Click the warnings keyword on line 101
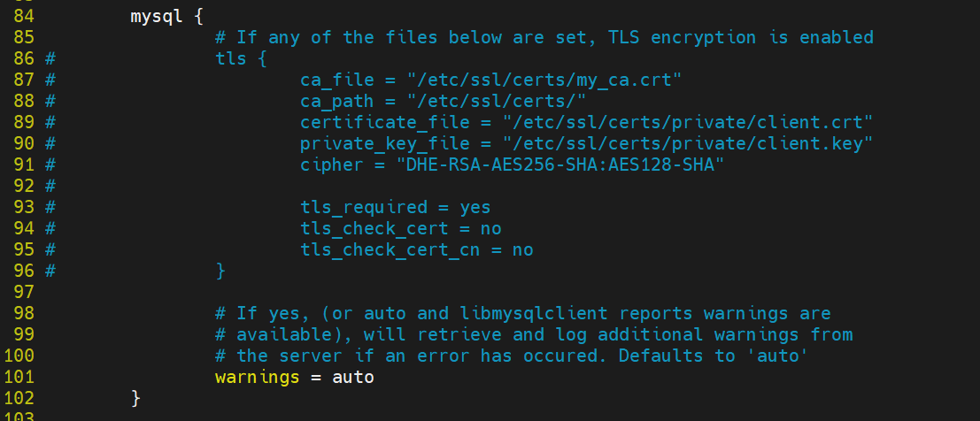This screenshot has height=421, width=980. point(257,378)
